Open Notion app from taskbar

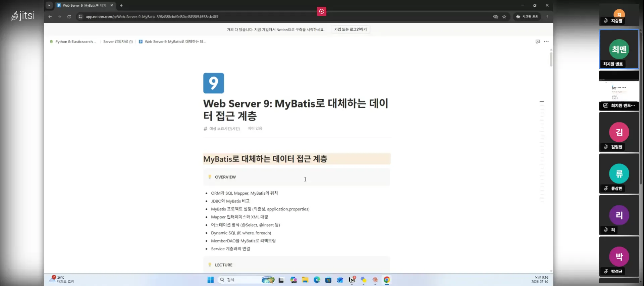point(352,280)
